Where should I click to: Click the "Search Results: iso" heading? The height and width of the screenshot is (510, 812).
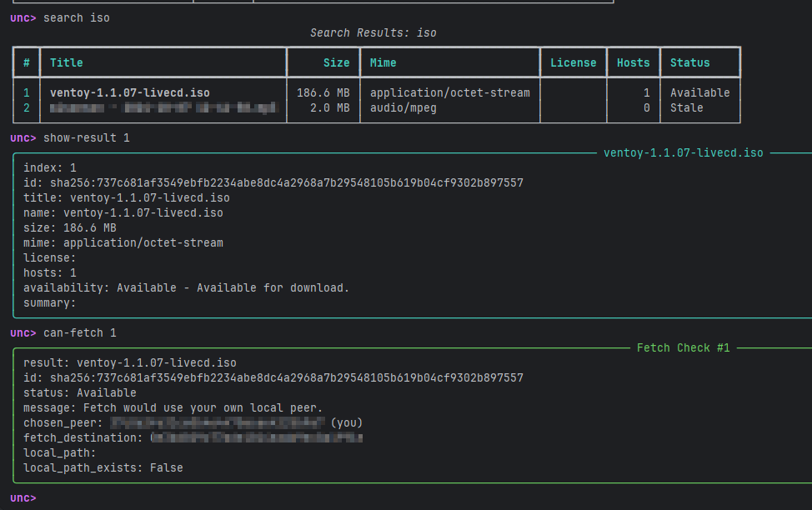click(x=373, y=33)
